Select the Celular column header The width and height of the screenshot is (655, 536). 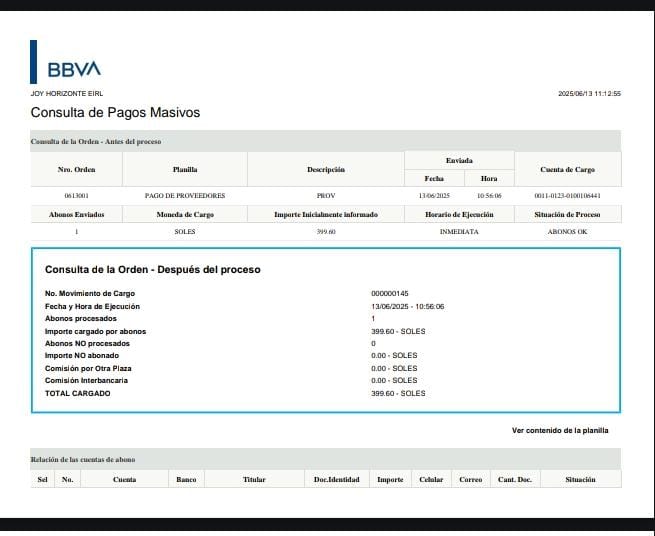click(431, 480)
